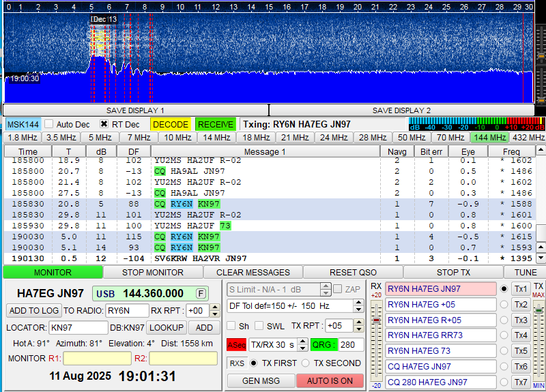Viewport: 546px width, 392px height.
Task: Click the F frequency button beside 144.360.000
Action: 201,293
